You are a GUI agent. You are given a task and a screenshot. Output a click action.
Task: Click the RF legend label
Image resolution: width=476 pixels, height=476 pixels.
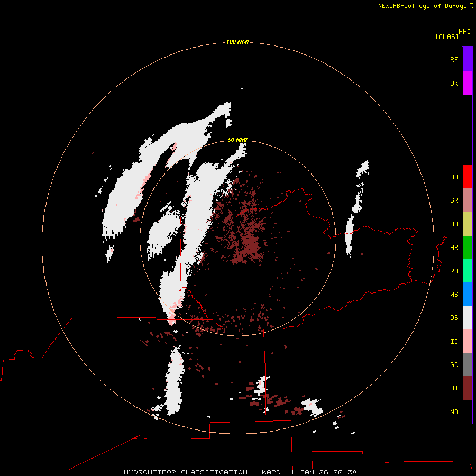[454, 59]
